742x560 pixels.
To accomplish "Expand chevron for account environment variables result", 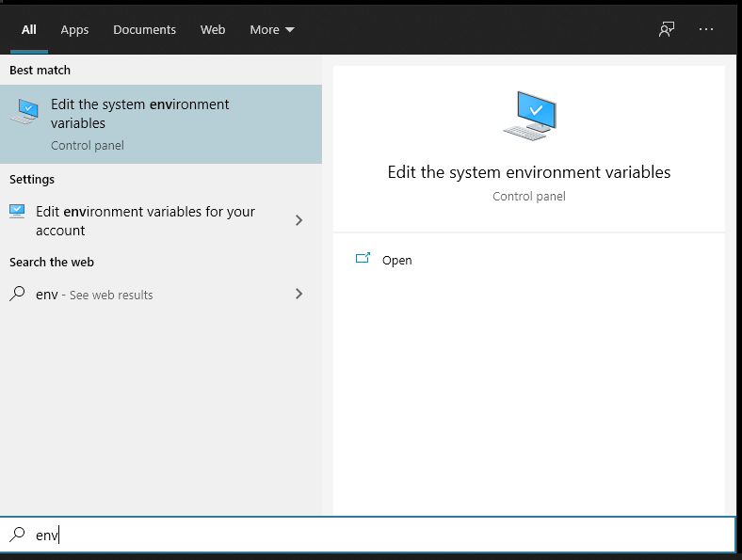I will 299,220.
